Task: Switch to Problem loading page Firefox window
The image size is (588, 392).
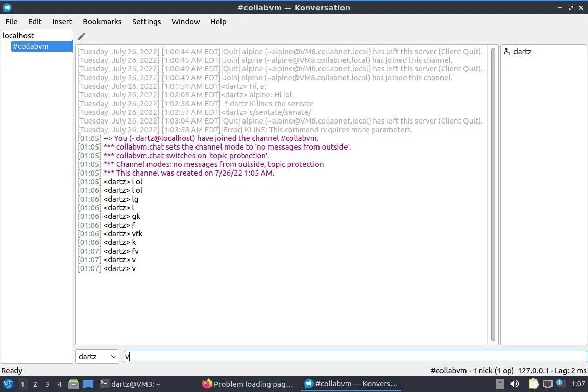Action: point(248,384)
